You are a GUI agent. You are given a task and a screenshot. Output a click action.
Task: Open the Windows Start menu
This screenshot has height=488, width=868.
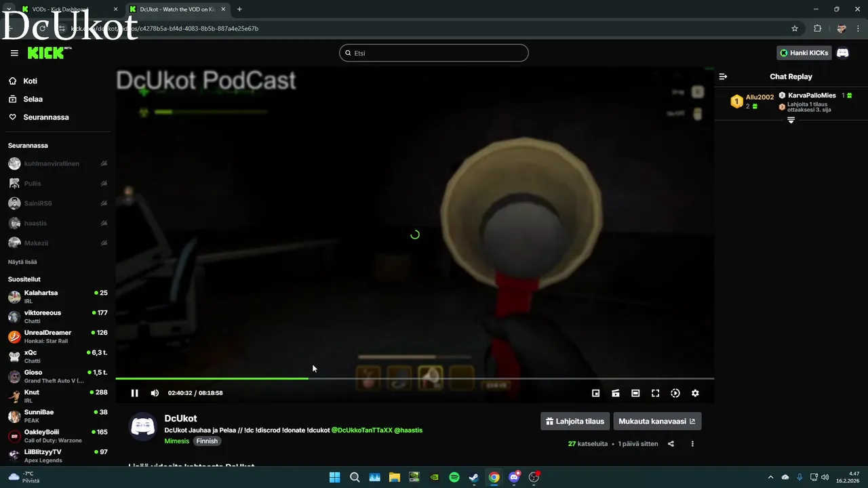point(334,477)
